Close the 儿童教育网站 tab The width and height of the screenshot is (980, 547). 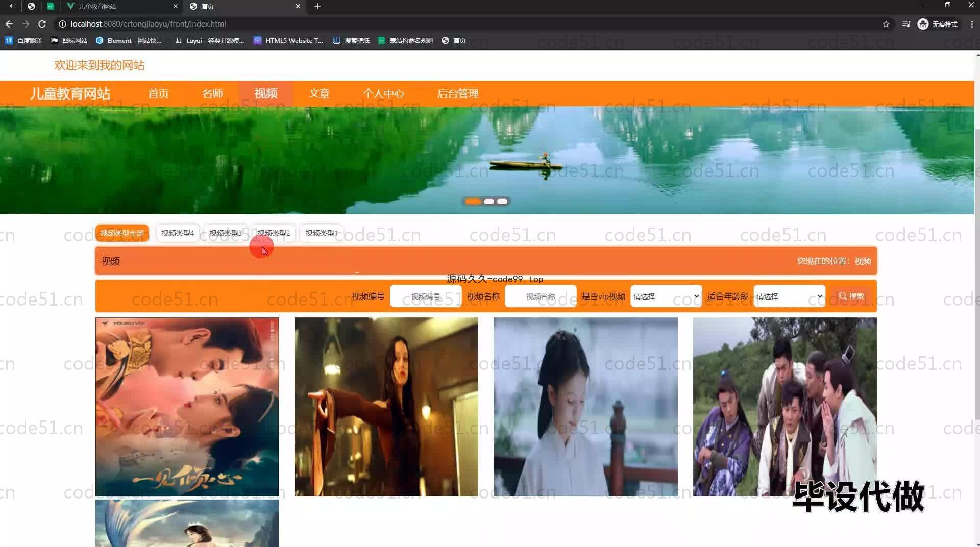[x=176, y=6]
